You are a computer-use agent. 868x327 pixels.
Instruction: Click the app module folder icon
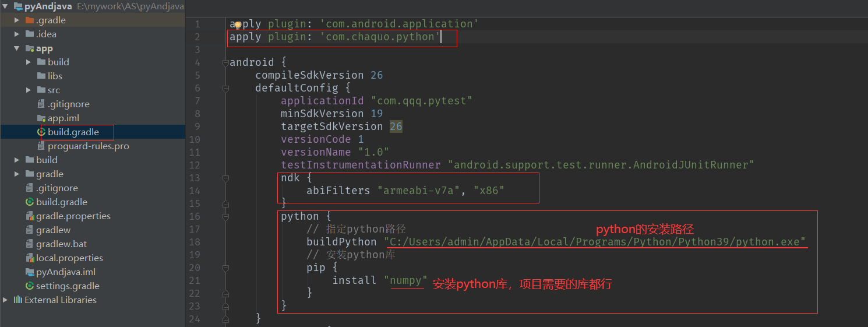point(30,48)
